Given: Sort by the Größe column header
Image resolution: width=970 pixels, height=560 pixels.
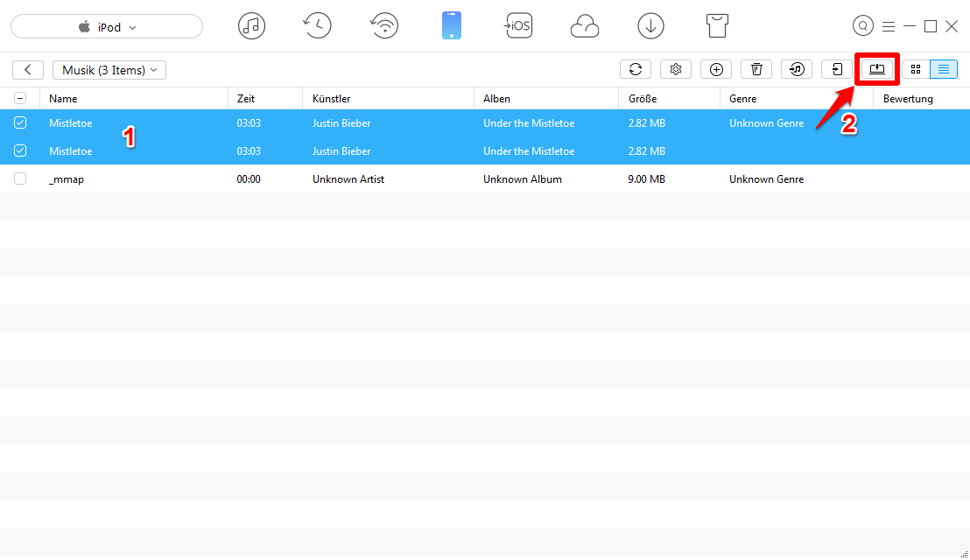Looking at the screenshot, I should [x=669, y=98].
